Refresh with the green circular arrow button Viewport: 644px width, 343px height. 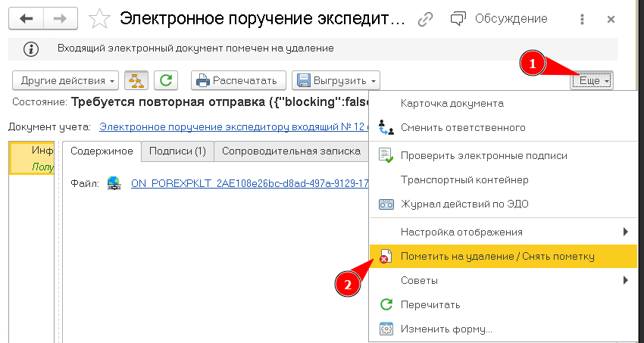pyautogui.click(x=165, y=80)
